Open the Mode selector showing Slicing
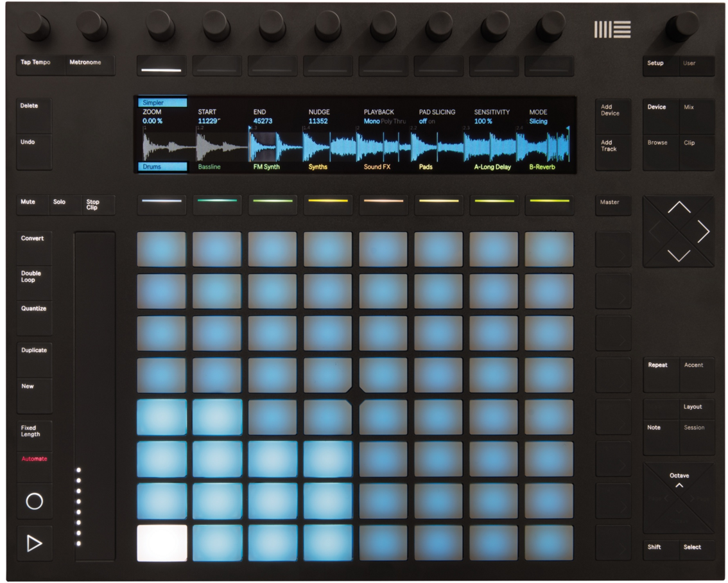This screenshot has width=728, height=583. coord(539,121)
